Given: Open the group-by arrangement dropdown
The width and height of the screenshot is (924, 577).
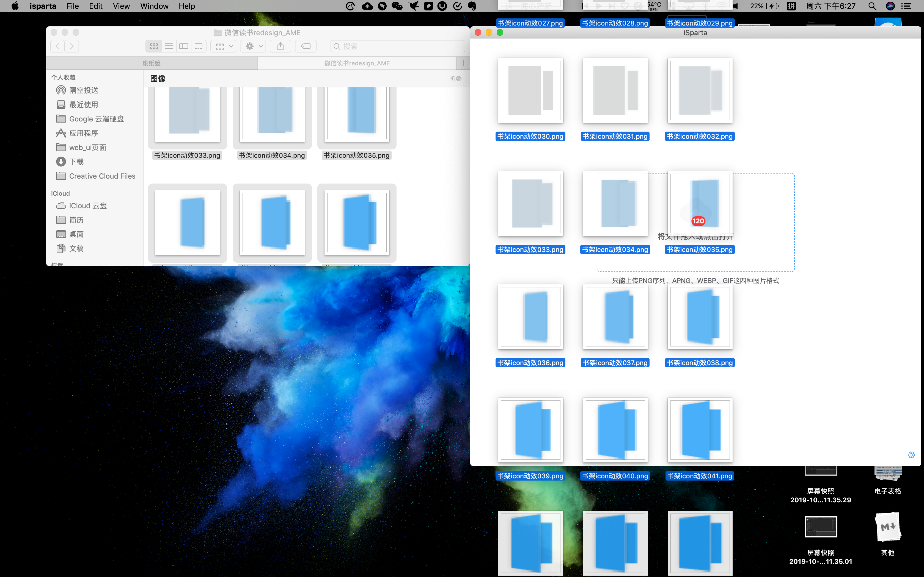Looking at the screenshot, I should pos(224,46).
